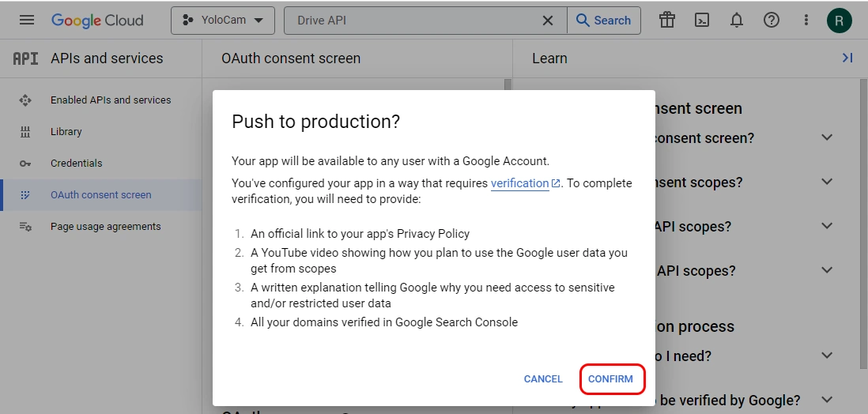Click the Credentials key icon

pyautogui.click(x=25, y=164)
